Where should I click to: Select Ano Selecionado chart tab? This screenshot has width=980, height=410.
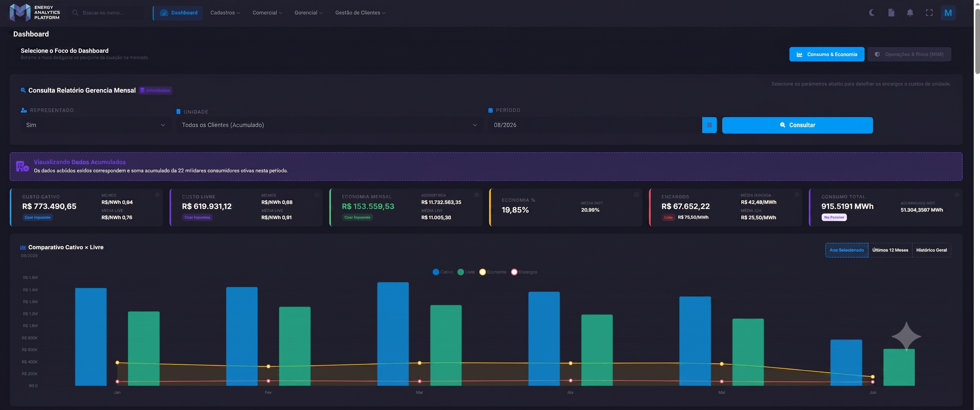coord(846,250)
